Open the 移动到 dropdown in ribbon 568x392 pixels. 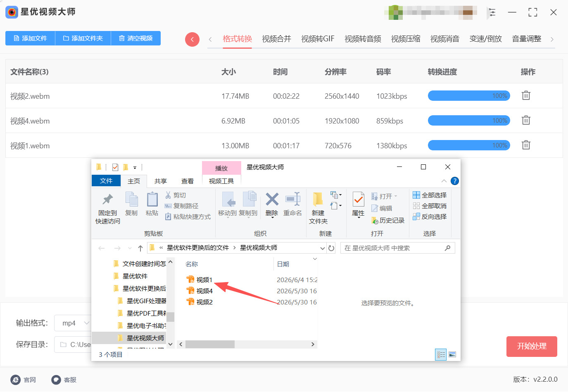pyautogui.click(x=227, y=218)
